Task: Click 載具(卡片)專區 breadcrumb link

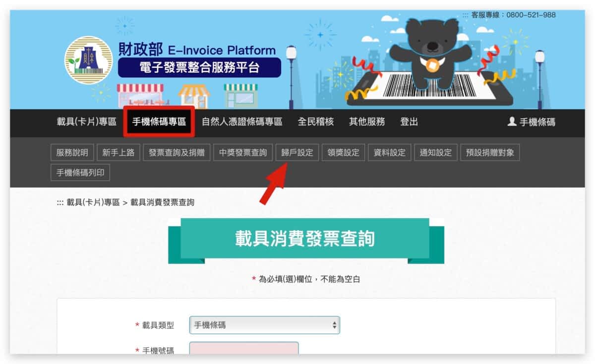Action: pyautogui.click(x=93, y=202)
